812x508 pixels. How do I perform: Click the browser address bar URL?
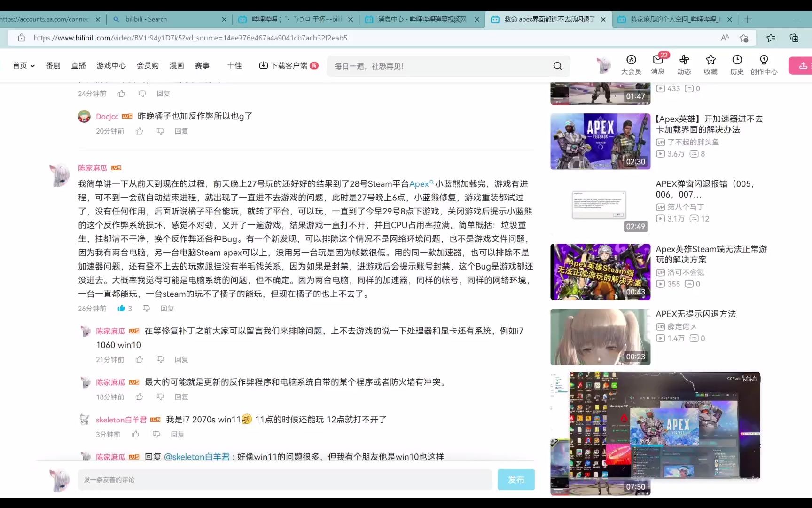pyautogui.click(x=190, y=38)
